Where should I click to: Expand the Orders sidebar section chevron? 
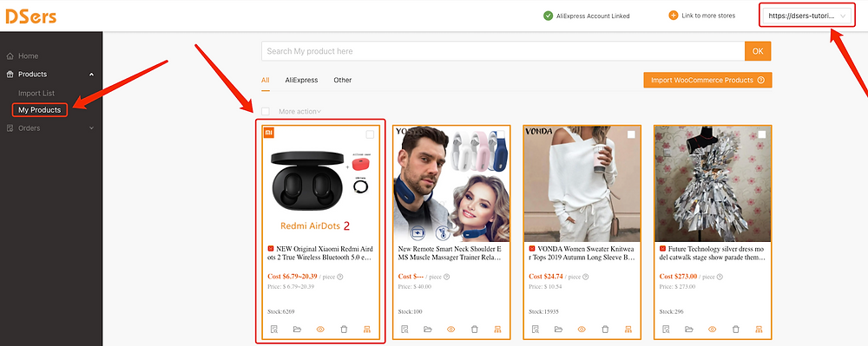click(91, 128)
